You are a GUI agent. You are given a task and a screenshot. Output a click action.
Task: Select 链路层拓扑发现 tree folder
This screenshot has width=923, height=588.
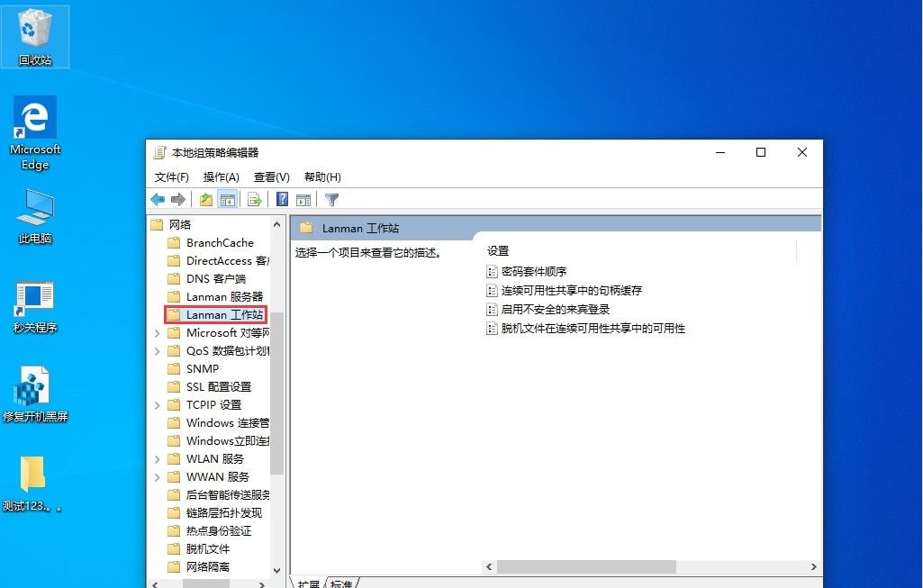coord(223,512)
